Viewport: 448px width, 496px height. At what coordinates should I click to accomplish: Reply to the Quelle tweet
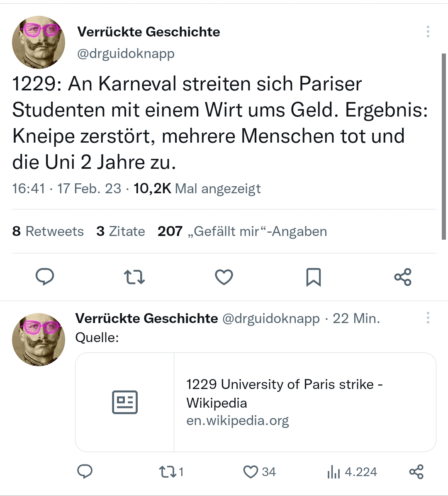85,472
